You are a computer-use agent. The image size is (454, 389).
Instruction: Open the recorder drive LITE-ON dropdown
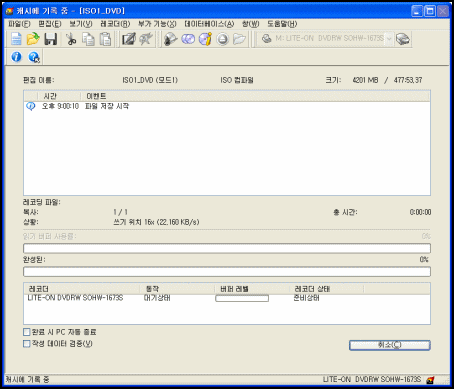pyautogui.click(x=389, y=39)
